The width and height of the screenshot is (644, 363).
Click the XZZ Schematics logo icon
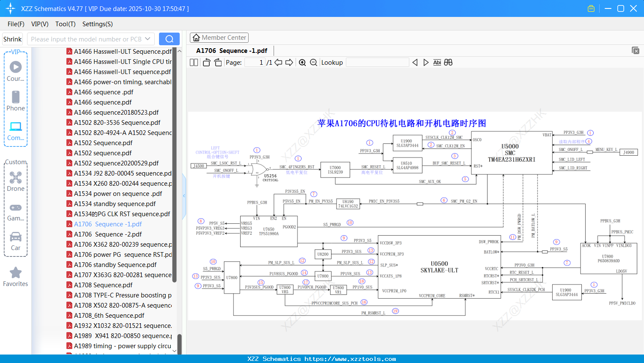point(10,8)
